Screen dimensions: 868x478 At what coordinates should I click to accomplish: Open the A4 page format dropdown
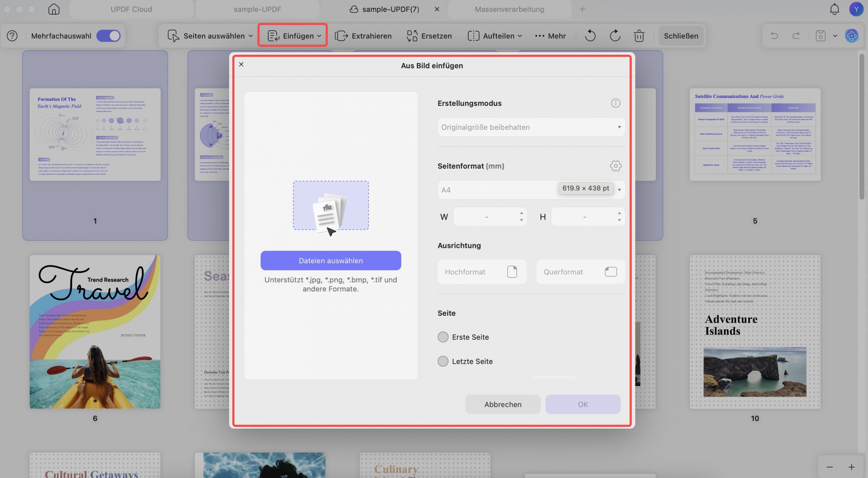click(x=531, y=190)
